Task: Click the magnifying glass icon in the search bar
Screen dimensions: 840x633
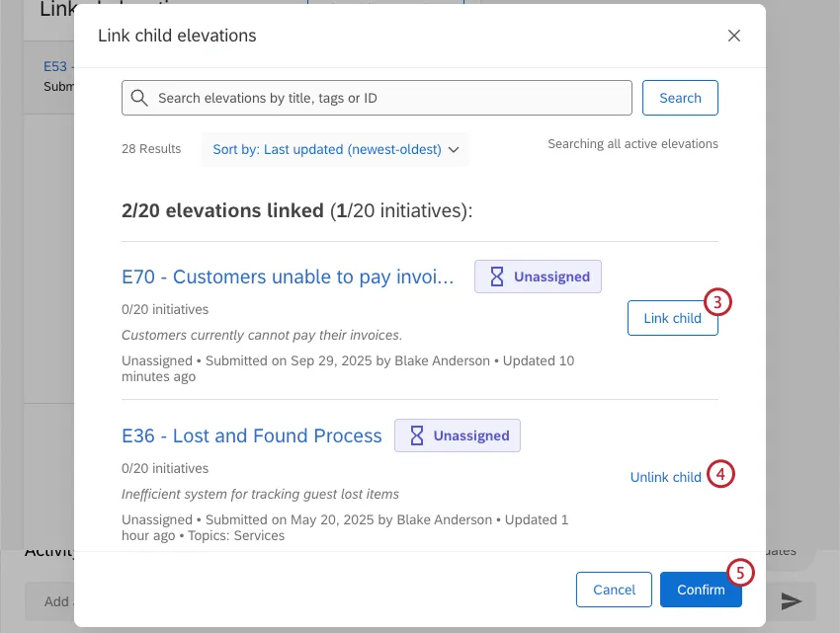Action: click(x=139, y=97)
